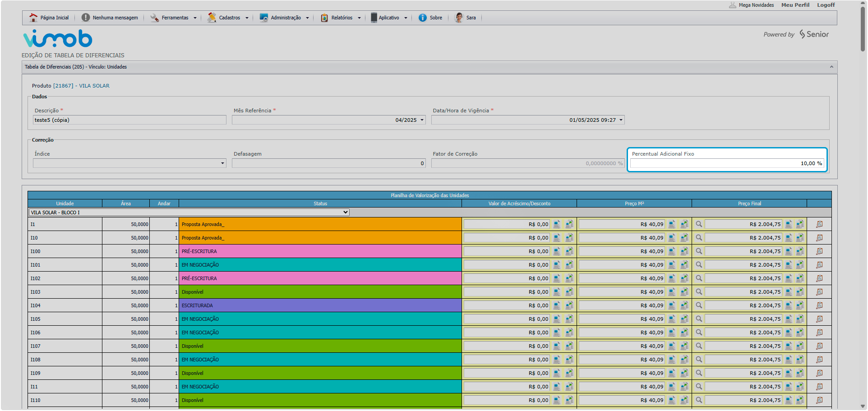
Task: Open clipboard details icon for unit I100
Action: point(819,251)
